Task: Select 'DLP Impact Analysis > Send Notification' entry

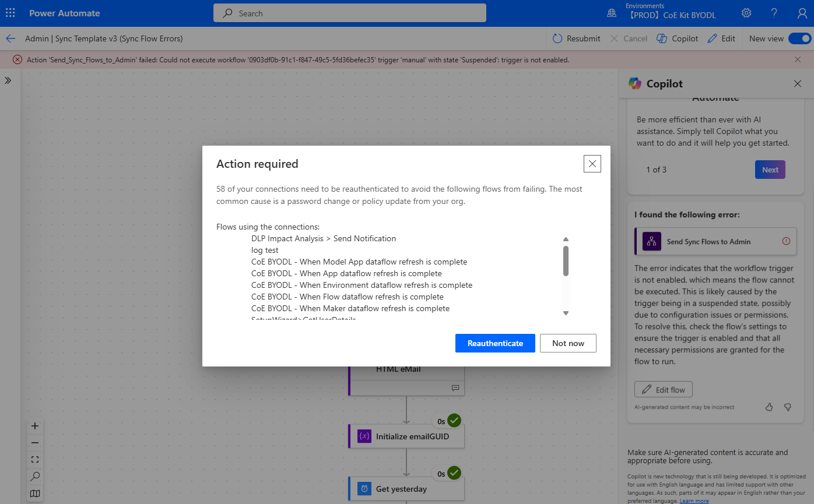Action: 324,238
